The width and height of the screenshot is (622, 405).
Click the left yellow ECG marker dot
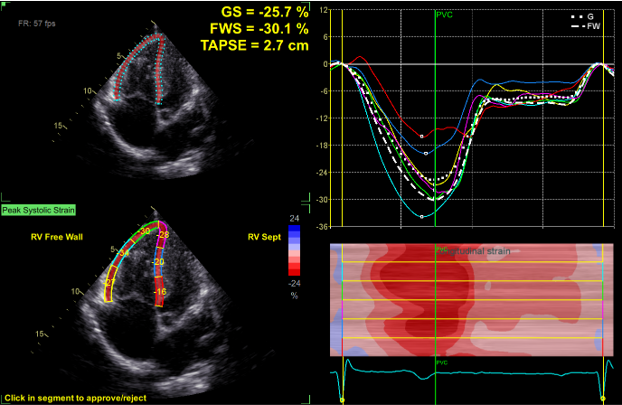tap(342, 399)
